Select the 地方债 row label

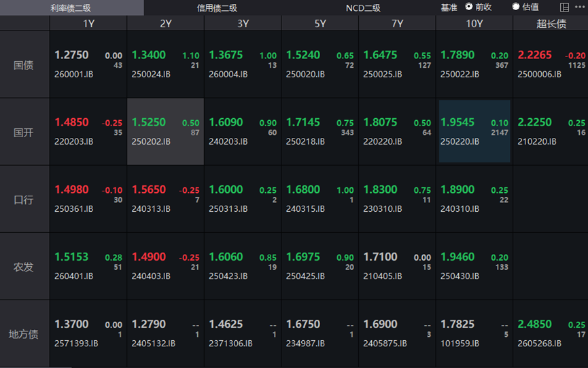[x=24, y=334]
